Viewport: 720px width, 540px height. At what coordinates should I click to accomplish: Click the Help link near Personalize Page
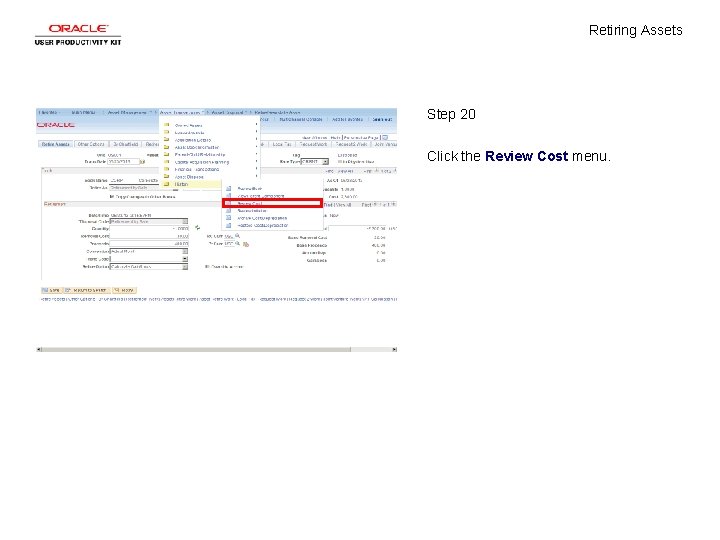[x=335, y=138]
